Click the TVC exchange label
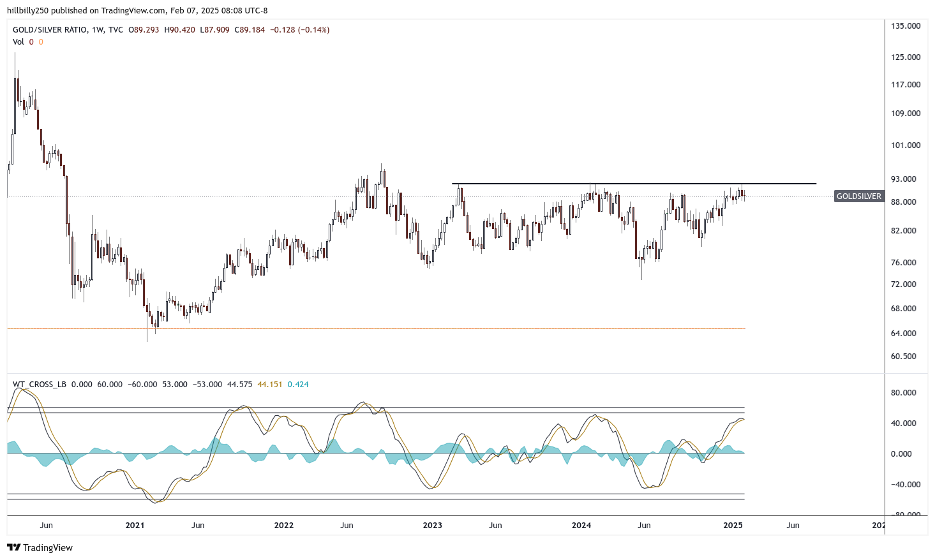The width and height of the screenshot is (935, 560). coord(116,30)
